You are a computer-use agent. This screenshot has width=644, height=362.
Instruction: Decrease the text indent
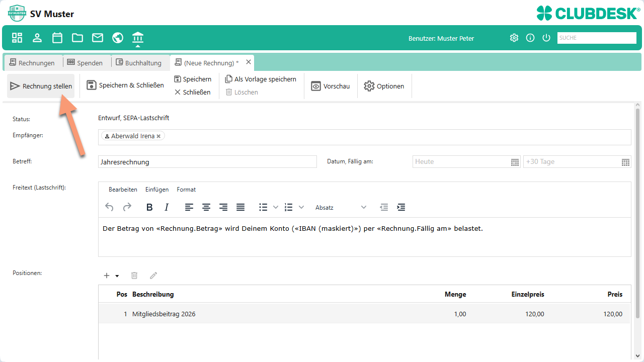point(384,207)
